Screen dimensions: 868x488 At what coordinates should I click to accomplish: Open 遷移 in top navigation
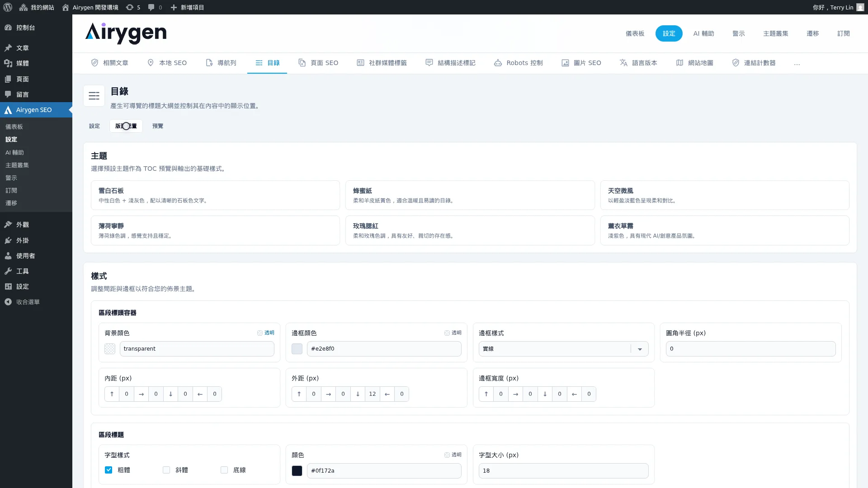pos(812,33)
